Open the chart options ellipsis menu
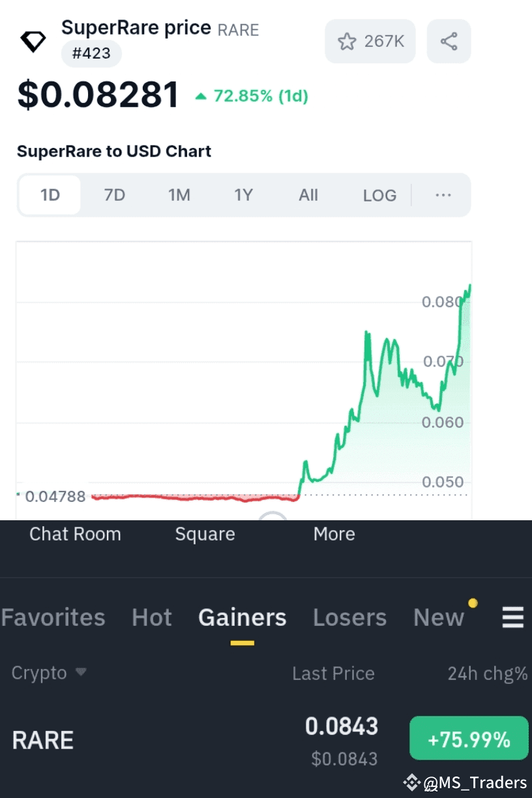Image resolution: width=532 pixels, height=798 pixels. point(443,195)
